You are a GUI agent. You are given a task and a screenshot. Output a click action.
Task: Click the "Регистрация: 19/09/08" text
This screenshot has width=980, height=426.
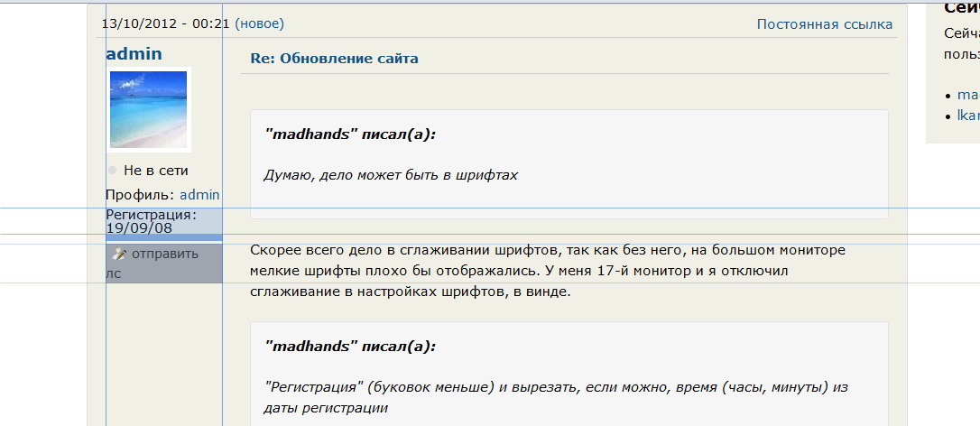tap(151, 221)
